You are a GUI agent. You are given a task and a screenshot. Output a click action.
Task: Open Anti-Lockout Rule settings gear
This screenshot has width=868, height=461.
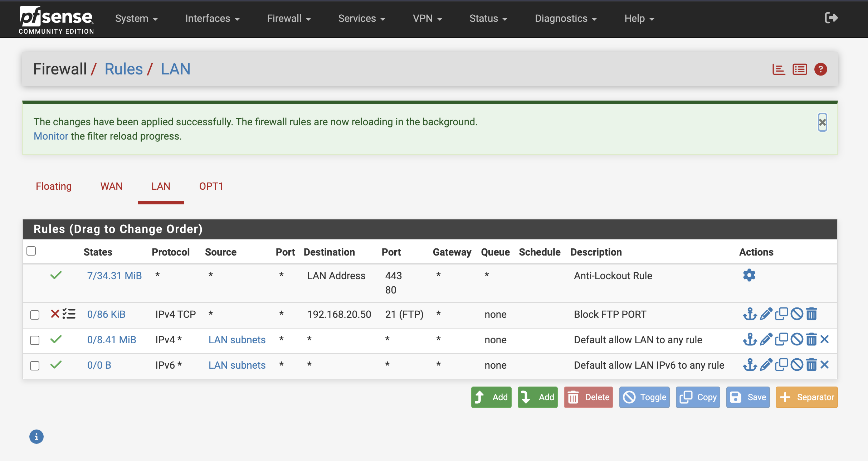coord(749,275)
